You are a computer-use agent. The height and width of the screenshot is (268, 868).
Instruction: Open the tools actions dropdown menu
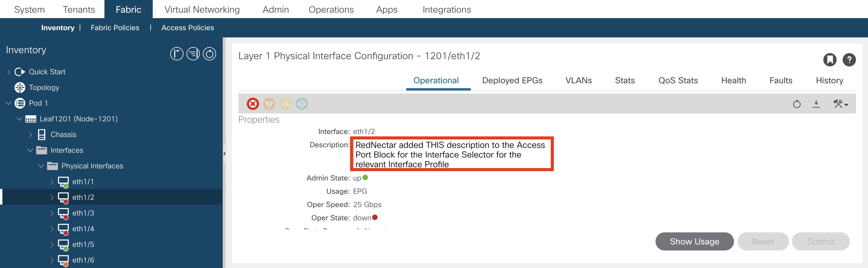(x=841, y=104)
